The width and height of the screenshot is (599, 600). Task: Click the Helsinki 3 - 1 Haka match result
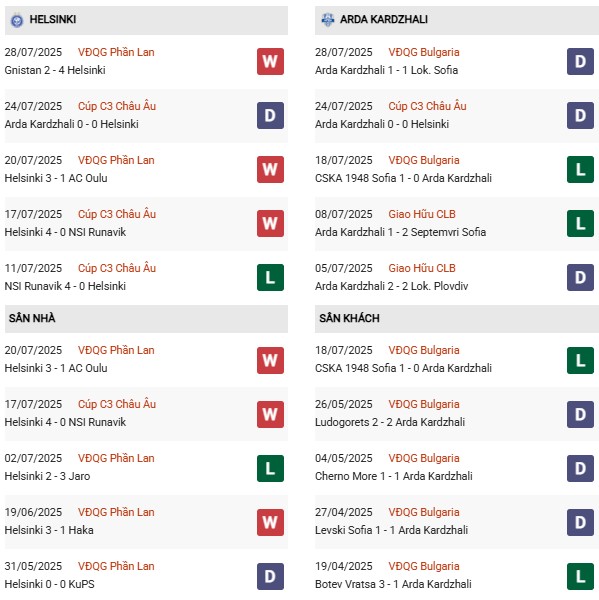(49, 530)
